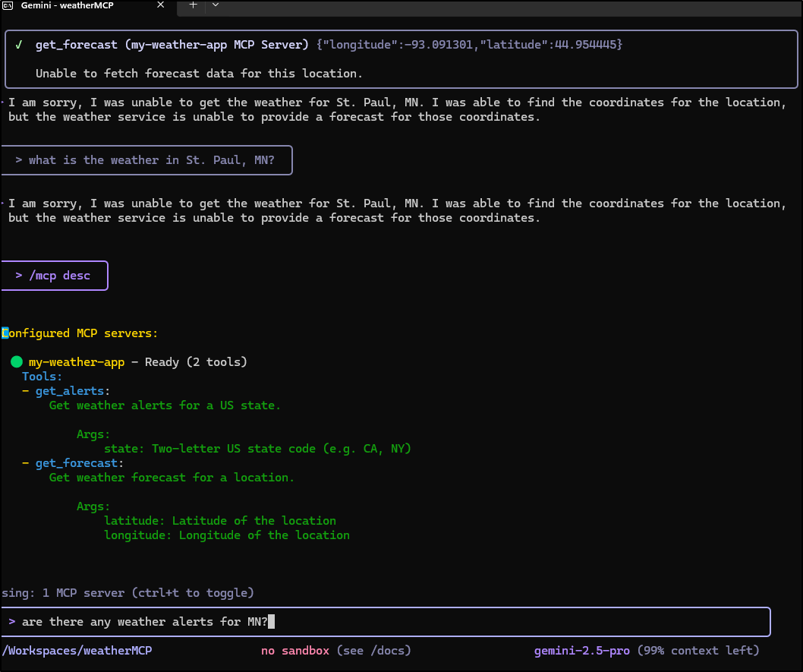Close the Gemini - weatherMCP tab
This screenshot has height=672, width=803.
click(161, 5)
